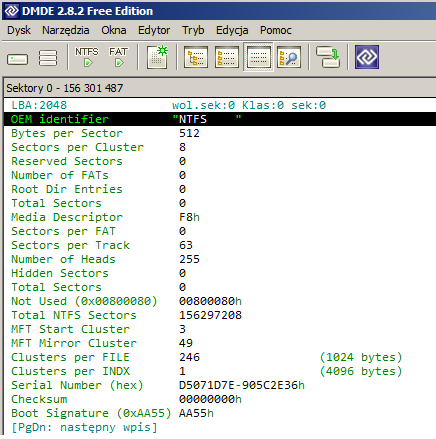Click the serial number D5071D7E-905C2E36h
Viewport: 436px width, 439px height.
click(242, 385)
